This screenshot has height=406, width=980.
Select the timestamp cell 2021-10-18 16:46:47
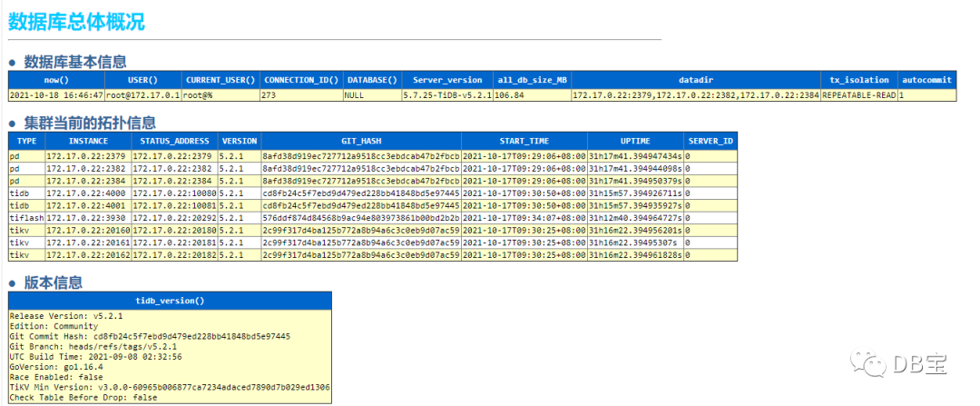click(x=56, y=95)
